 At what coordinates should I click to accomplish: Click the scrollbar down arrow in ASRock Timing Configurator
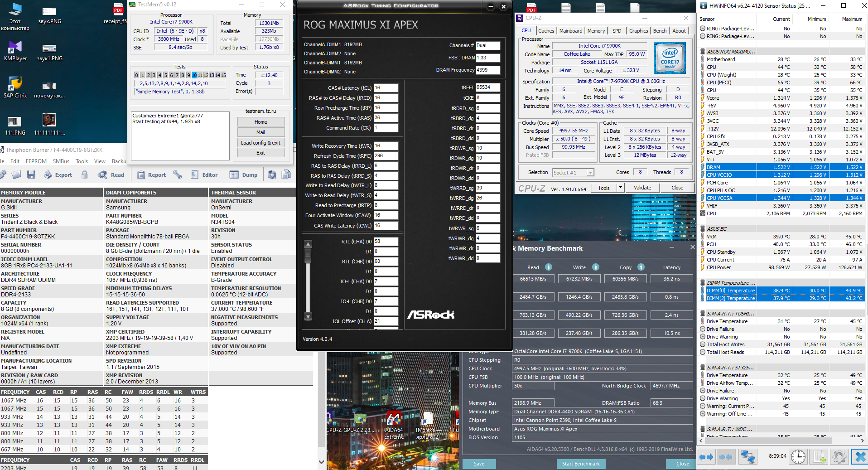click(x=308, y=316)
